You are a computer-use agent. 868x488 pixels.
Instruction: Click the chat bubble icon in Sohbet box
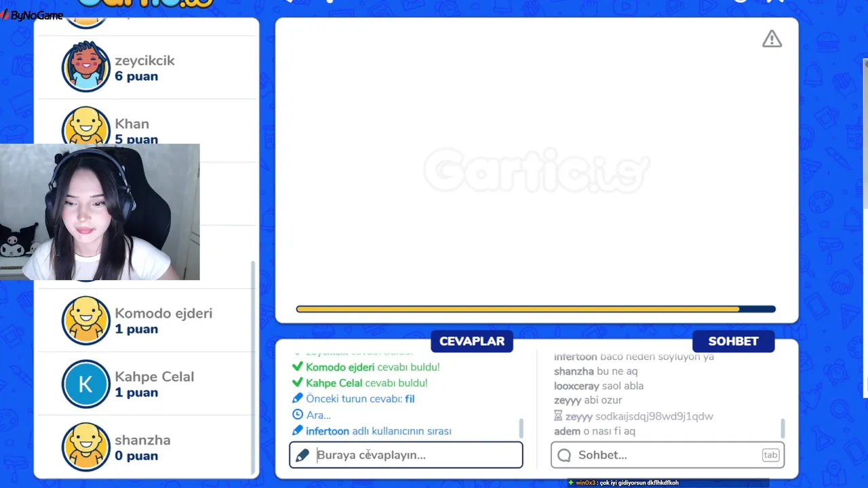click(564, 455)
